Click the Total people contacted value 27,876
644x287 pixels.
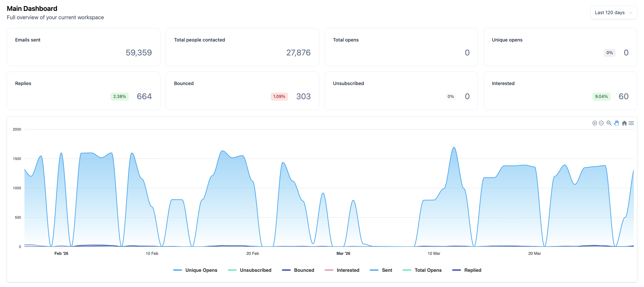point(298,53)
